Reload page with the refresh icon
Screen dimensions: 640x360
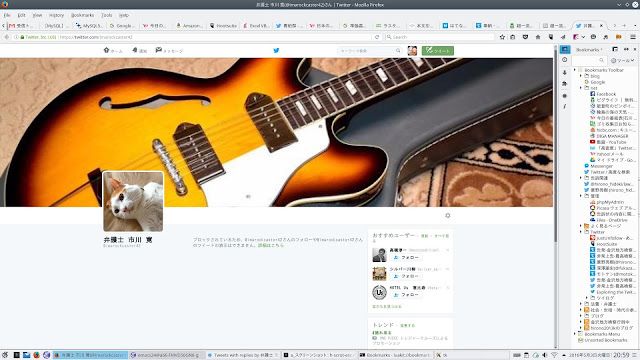point(377,37)
